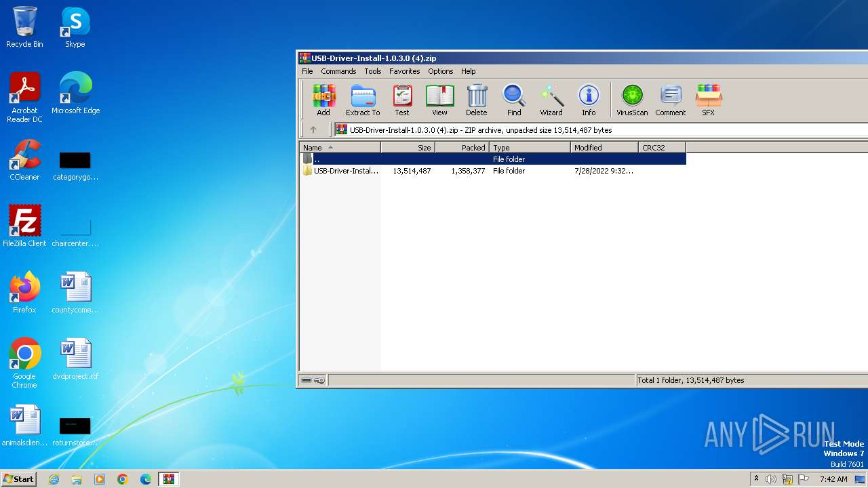Click the drive/key icon in status bar
This screenshot has height=488, width=868.
[313, 380]
